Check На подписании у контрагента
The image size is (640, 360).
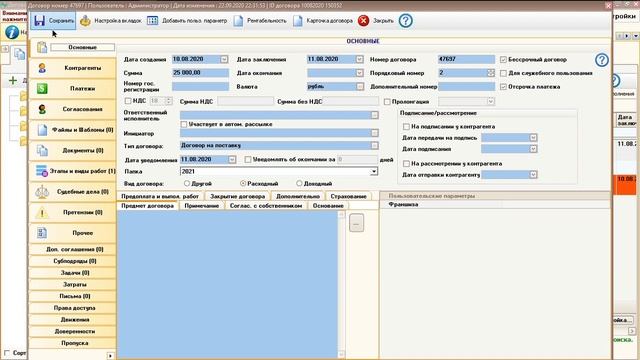click(406, 127)
